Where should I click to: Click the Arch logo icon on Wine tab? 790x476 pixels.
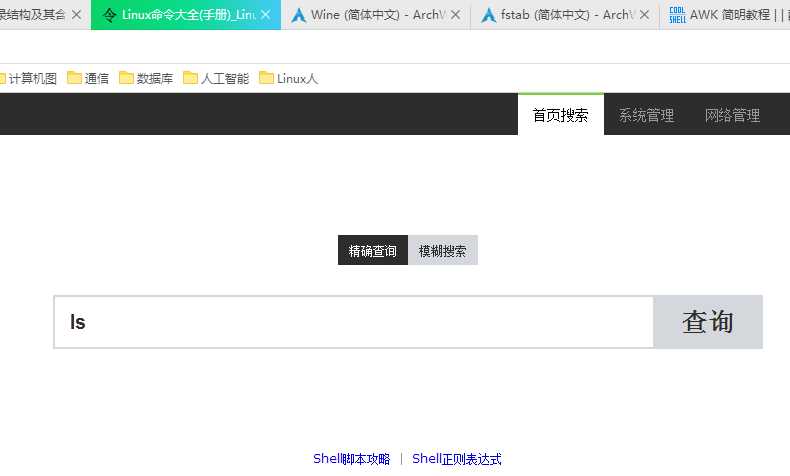[298, 15]
